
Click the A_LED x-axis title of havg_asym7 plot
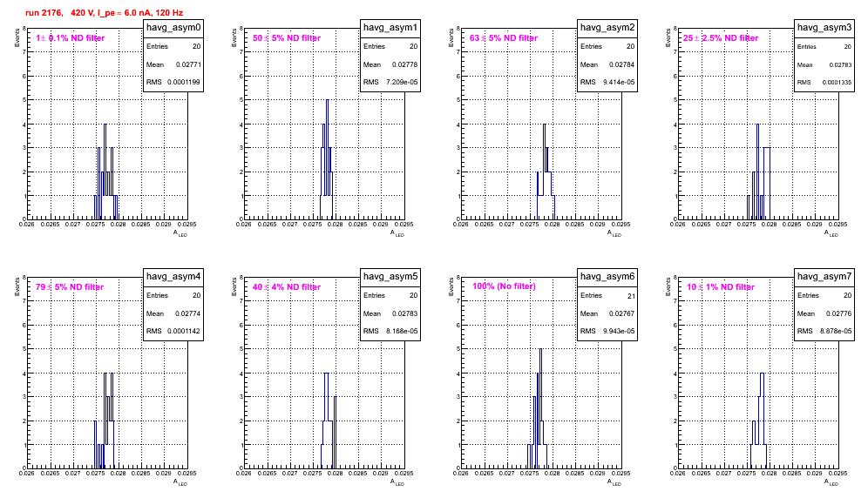pos(831,482)
